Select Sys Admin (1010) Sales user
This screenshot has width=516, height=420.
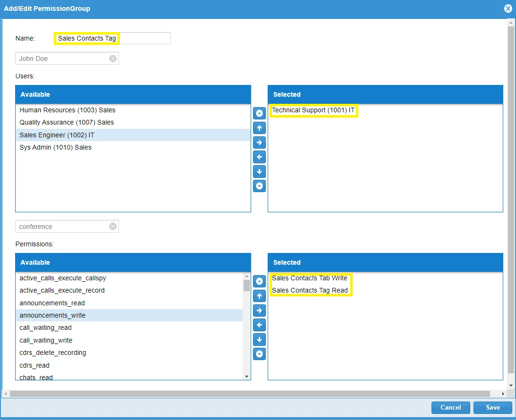133,147
